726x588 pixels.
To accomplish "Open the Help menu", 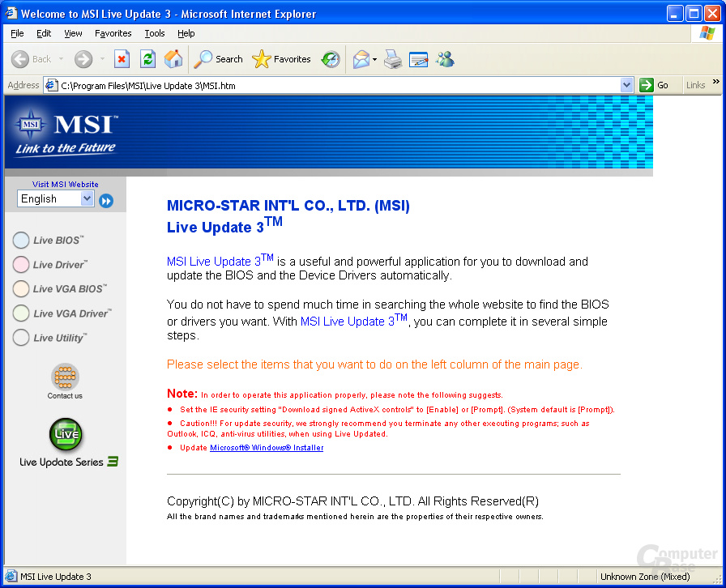I will 186,33.
